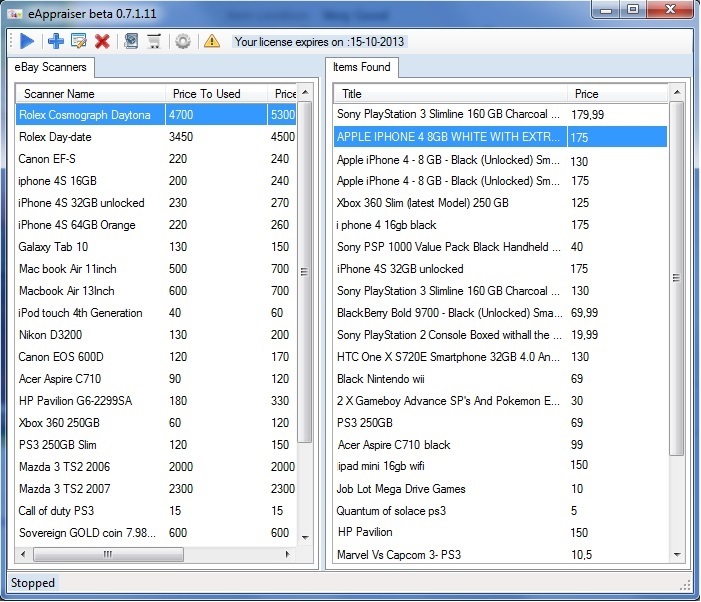
Task: Sort Items Found by Price column header
Action: (x=617, y=94)
